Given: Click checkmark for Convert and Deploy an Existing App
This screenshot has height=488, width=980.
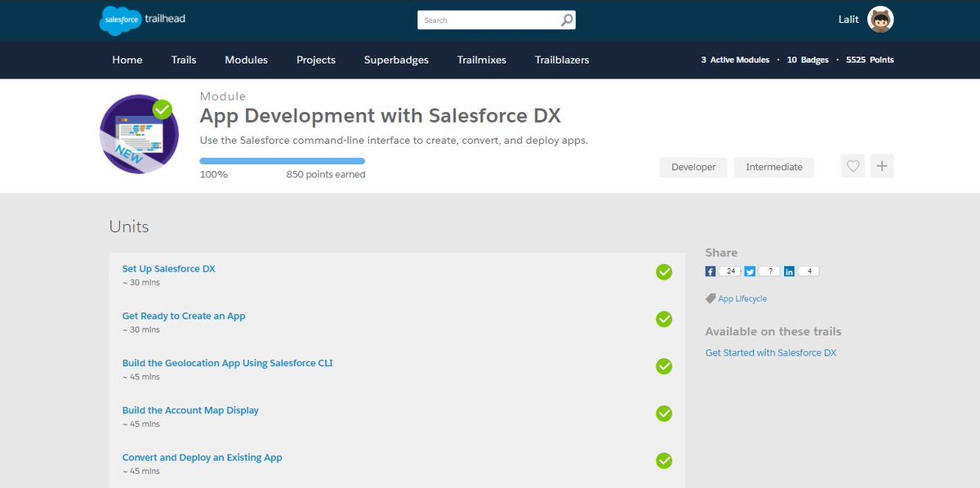Looking at the screenshot, I should [x=664, y=461].
